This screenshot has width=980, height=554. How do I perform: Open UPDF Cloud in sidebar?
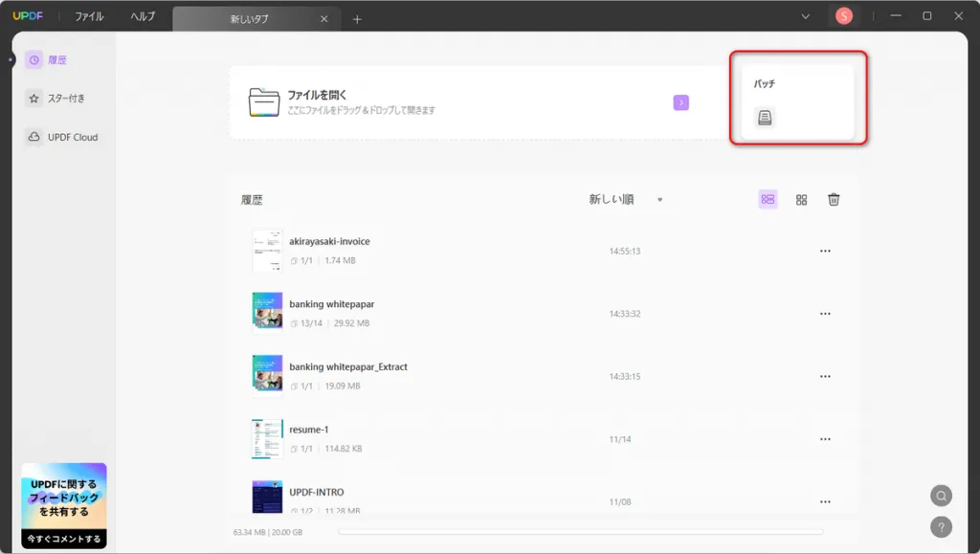(61, 137)
